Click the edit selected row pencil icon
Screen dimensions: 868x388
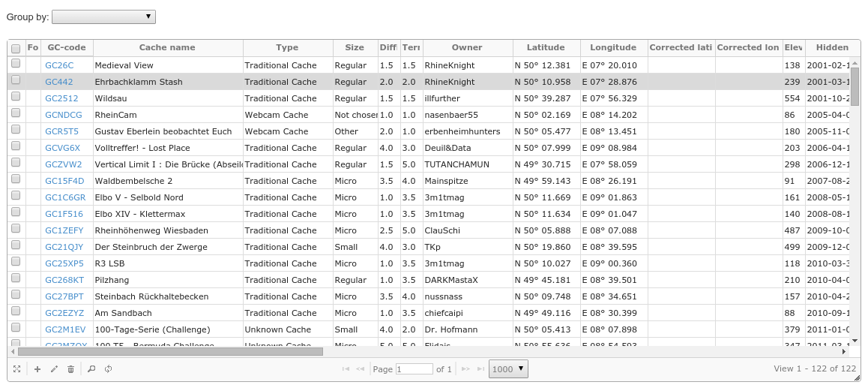click(54, 369)
